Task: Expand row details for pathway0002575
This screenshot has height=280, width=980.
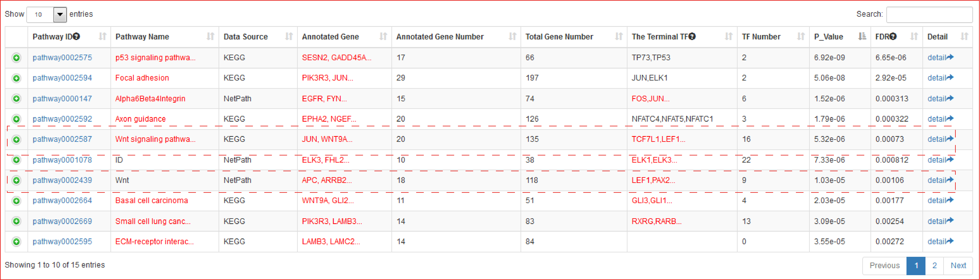Action: pos(16,58)
